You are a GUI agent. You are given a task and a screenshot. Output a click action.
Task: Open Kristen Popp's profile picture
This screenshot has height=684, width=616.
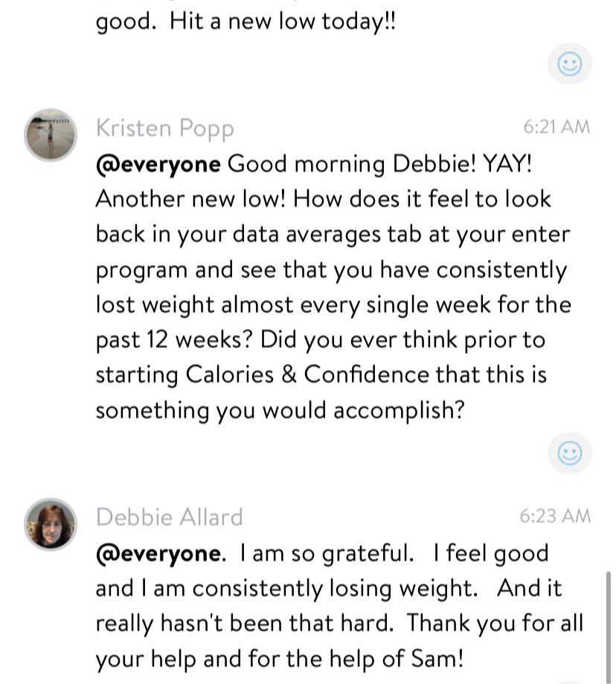(51, 135)
